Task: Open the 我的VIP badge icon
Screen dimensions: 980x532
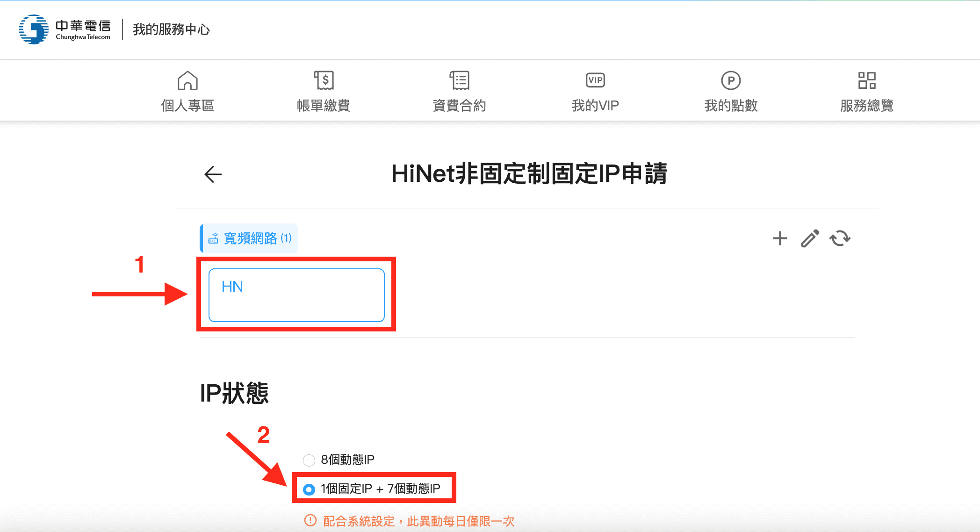Action: 595,80
